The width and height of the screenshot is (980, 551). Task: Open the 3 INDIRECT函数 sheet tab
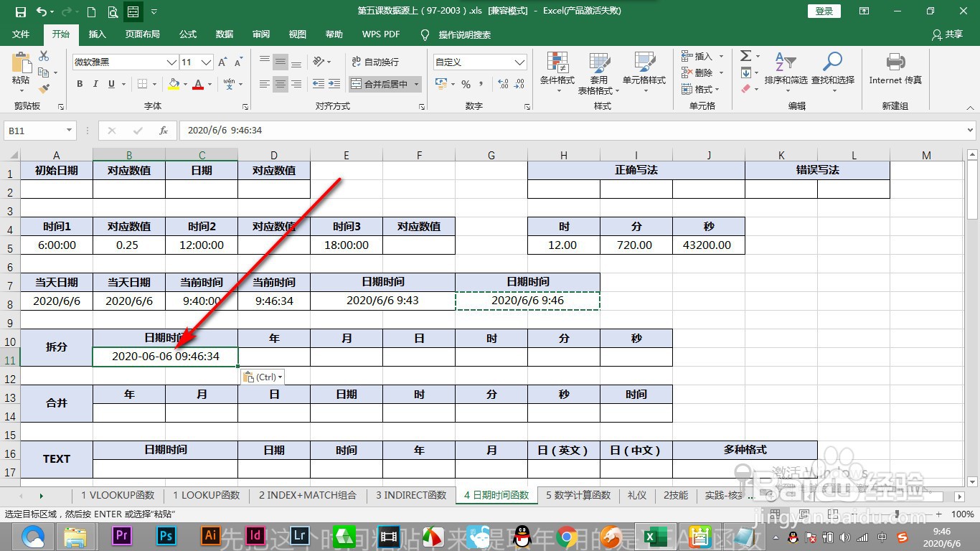tap(411, 495)
